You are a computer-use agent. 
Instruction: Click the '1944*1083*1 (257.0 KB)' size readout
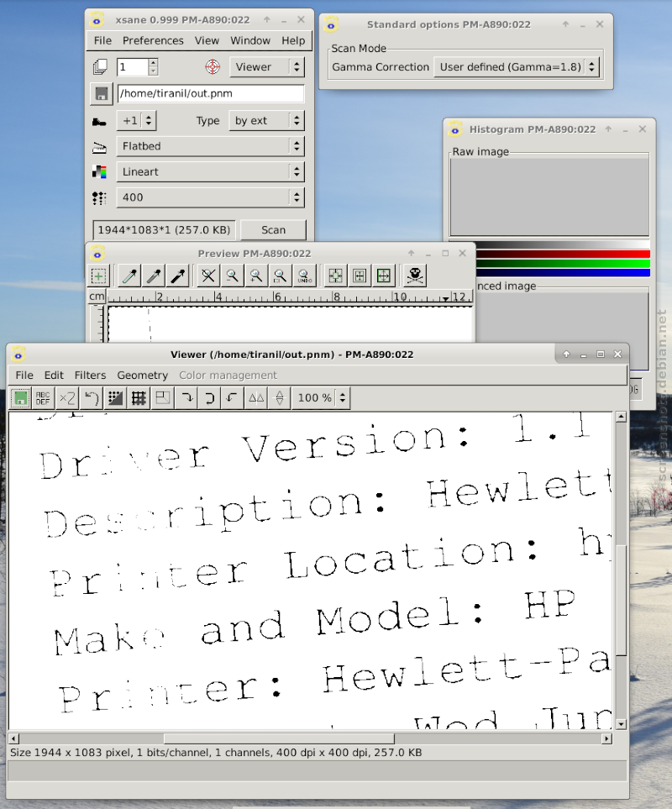[164, 230]
